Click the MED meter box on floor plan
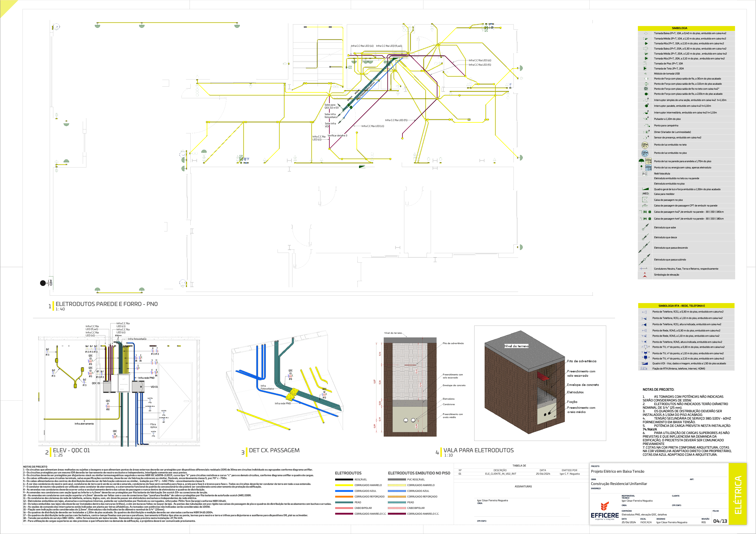This screenshot has width=756, height=534. 51,283
